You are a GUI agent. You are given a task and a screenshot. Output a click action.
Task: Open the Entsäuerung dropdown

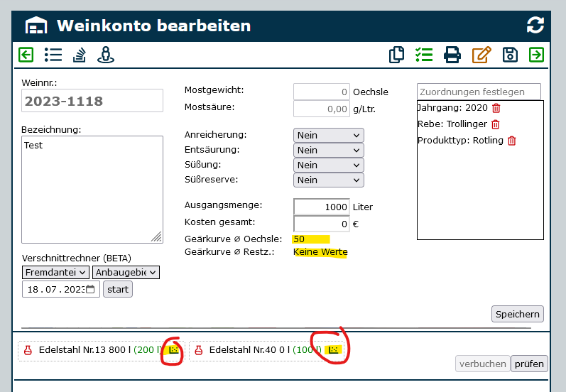coord(328,150)
